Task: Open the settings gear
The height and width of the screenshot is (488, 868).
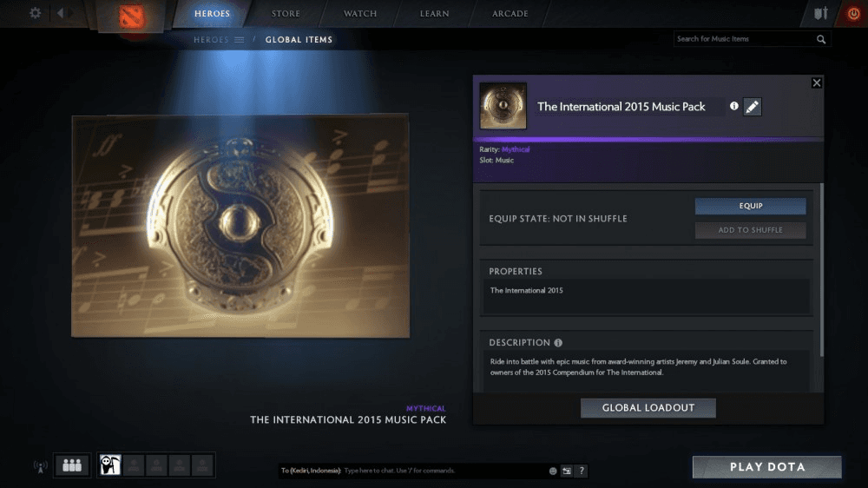Action: coord(36,13)
